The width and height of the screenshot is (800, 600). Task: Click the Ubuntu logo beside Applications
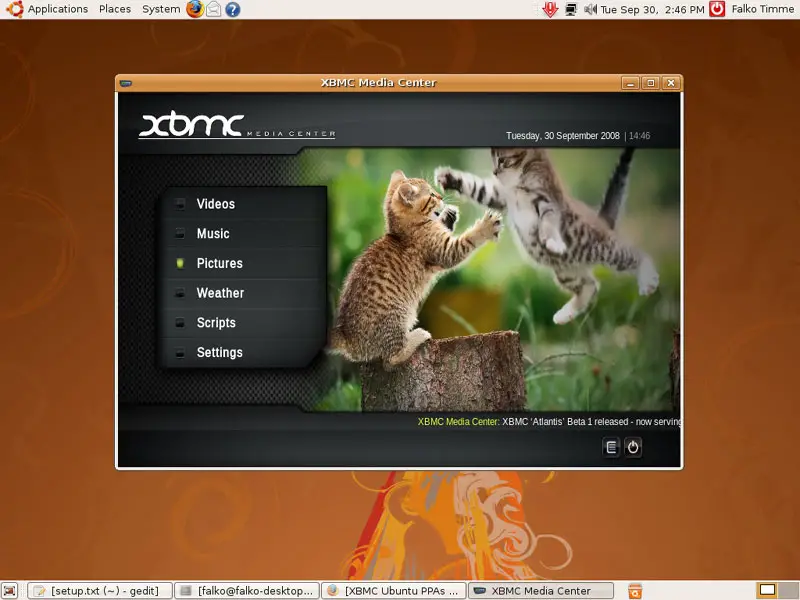click(14, 9)
